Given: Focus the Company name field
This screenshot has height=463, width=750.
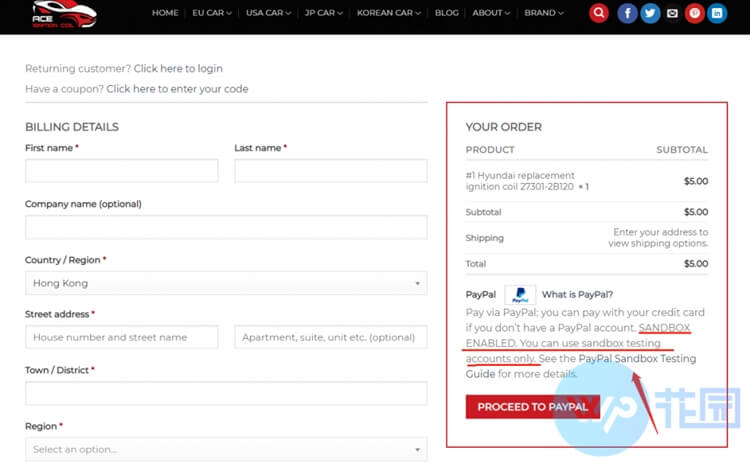Looking at the screenshot, I should [226, 227].
